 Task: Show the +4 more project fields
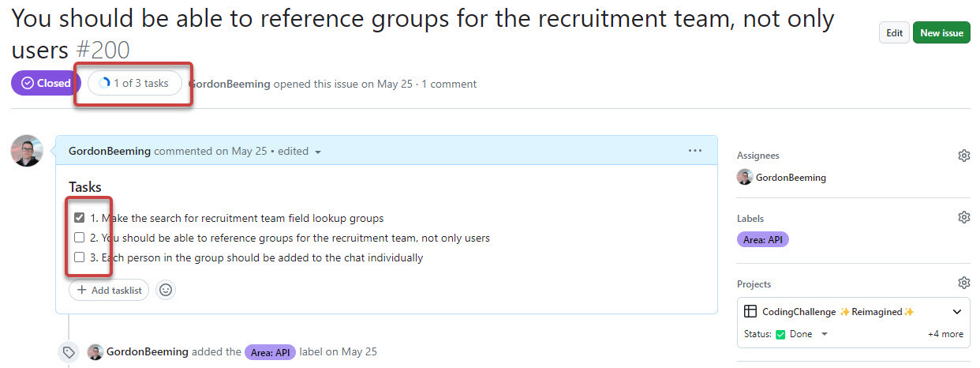point(945,334)
